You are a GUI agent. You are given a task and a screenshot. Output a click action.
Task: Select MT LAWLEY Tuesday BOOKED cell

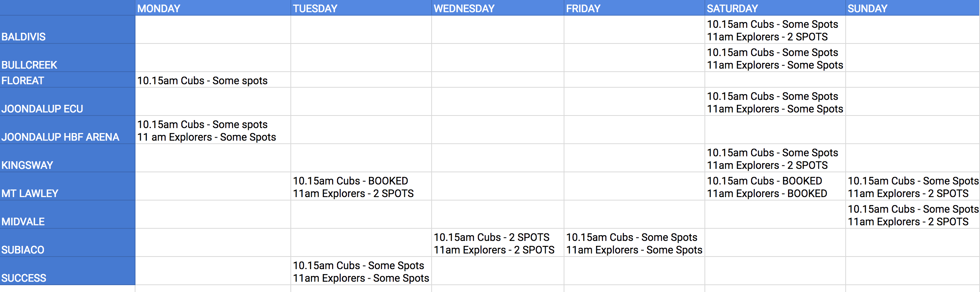[x=361, y=186]
